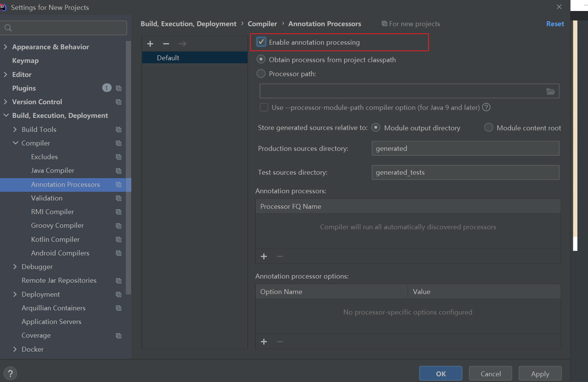Viewport: 588px width, 382px height.
Task: Click project-level icon beside Validation
Action: point(119,198)
